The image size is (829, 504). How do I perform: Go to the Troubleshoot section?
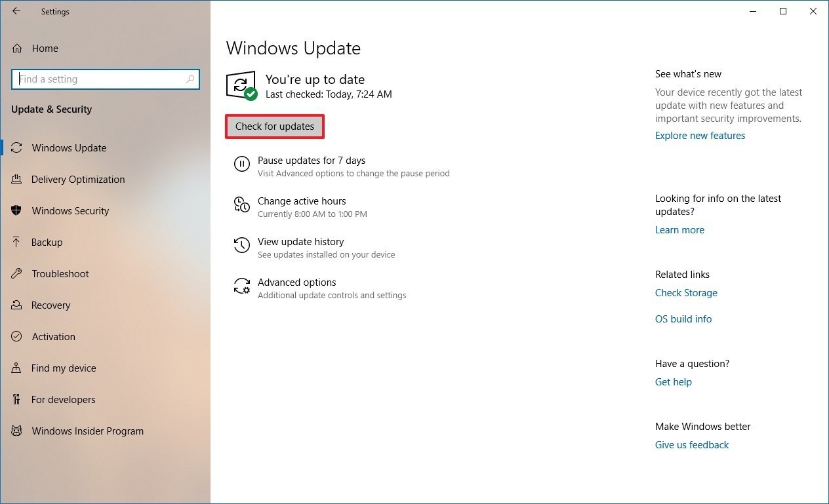click(60, 274)
